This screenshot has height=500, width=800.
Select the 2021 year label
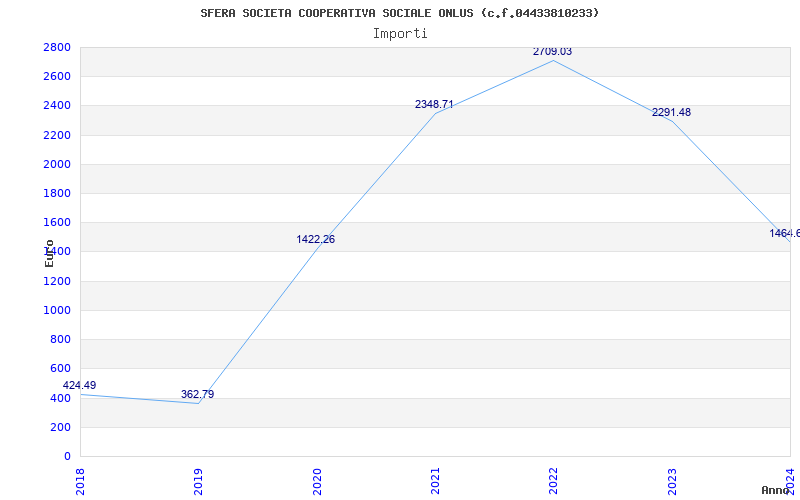coord(435,482)
